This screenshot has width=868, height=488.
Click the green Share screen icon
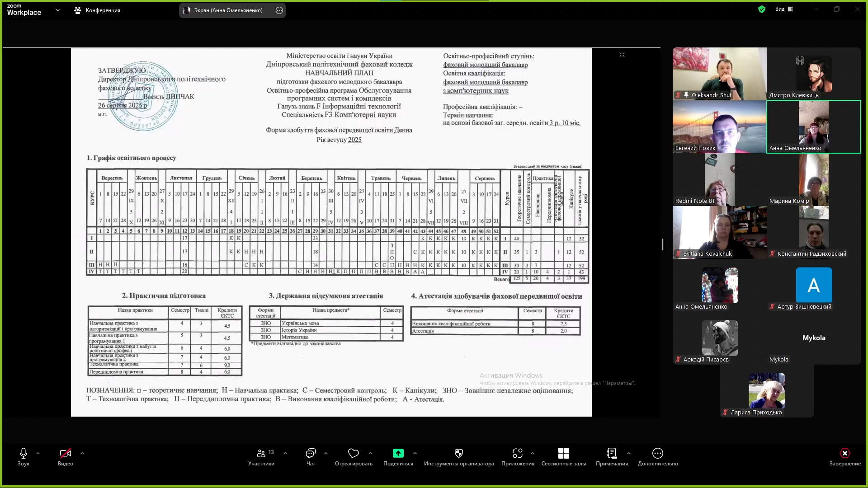pyautogui.click(x=398, y=453)
